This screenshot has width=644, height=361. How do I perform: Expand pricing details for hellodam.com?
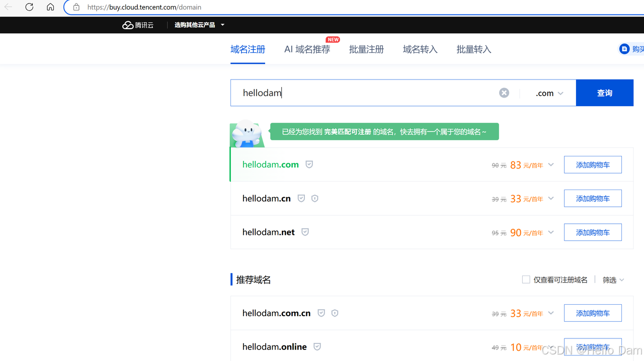click(550, 164)
